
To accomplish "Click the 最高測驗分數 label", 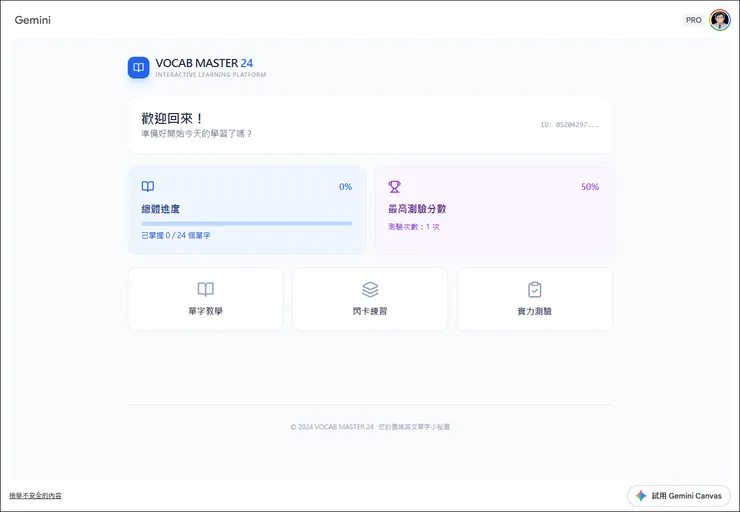I will tap(417, 209).
